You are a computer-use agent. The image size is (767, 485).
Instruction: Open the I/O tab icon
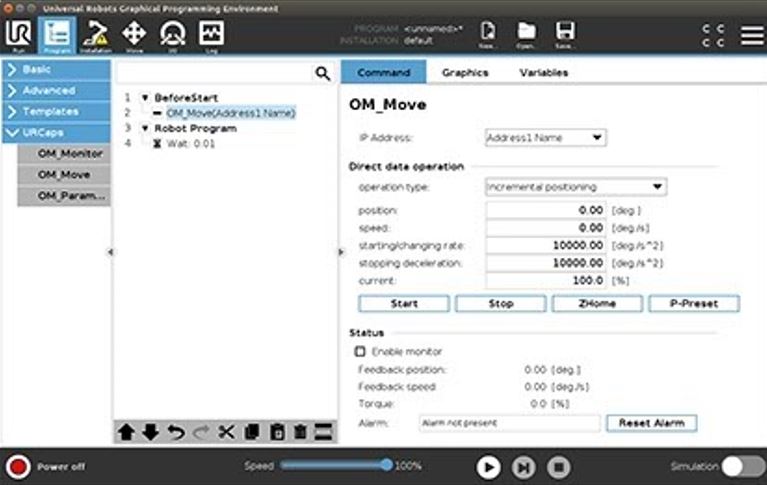(x=172, y=34)
